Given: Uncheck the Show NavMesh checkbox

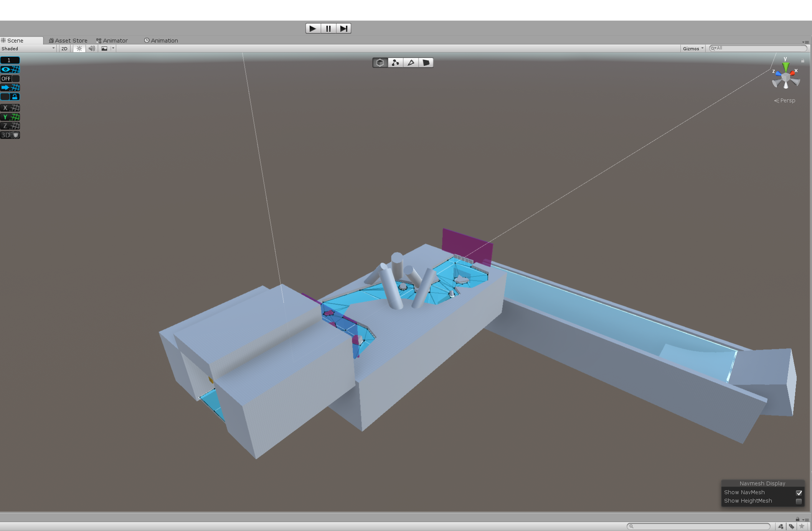Looking at the screenshot, I should coord(799,493).
